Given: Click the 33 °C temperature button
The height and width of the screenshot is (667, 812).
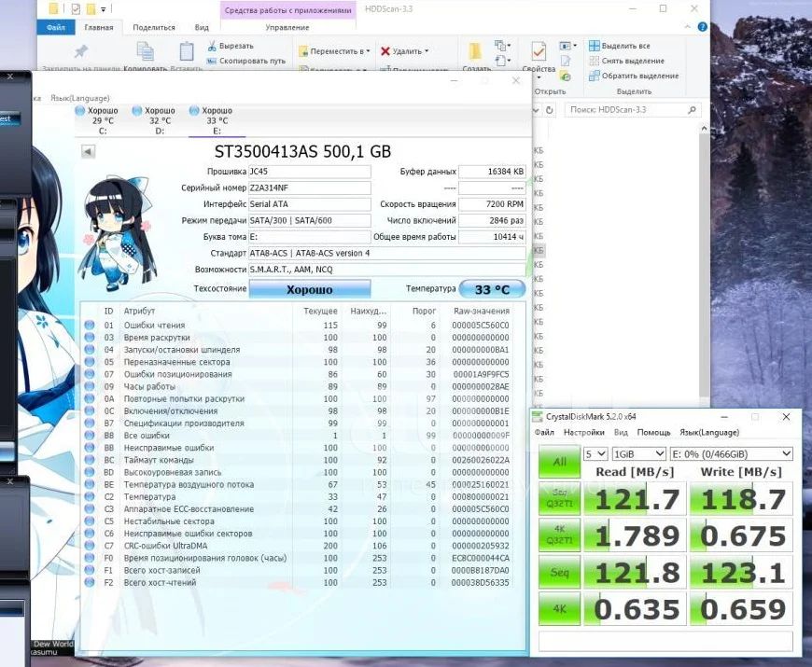Looking at the screenshot, I should (492, 289).
